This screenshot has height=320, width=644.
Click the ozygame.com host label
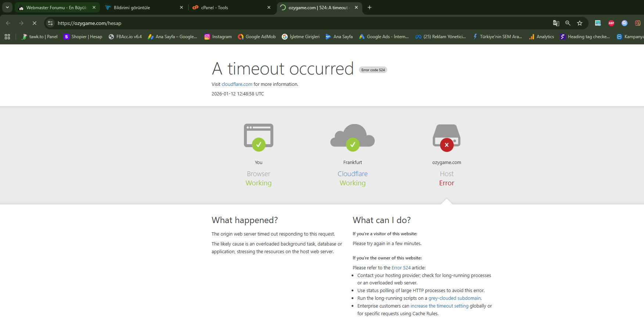(x=447, y=163)
